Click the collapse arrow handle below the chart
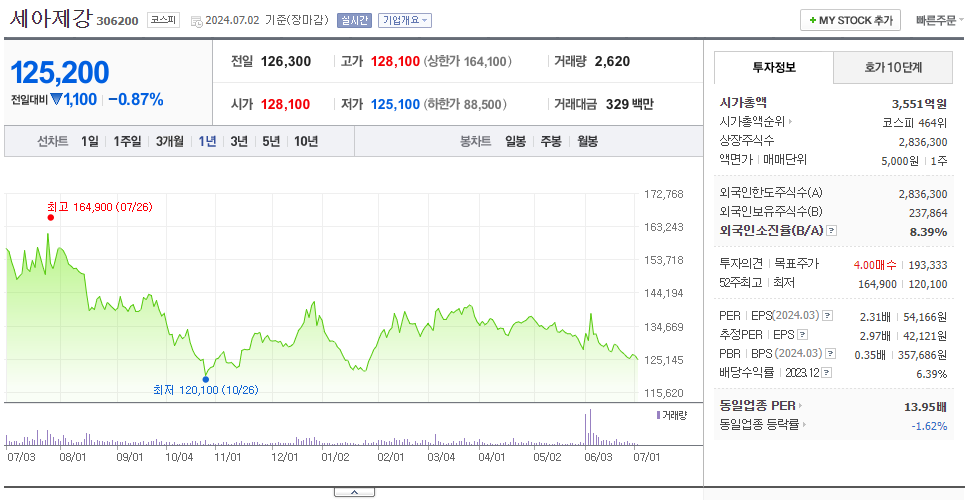This screenshot has height=500, width=968. pos(354,492)
